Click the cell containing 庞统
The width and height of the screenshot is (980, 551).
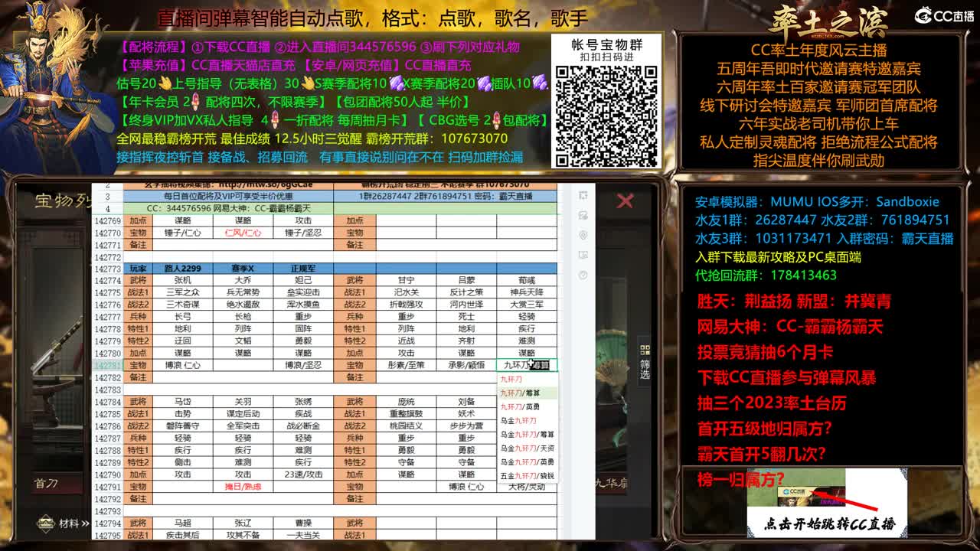[406, 402]
